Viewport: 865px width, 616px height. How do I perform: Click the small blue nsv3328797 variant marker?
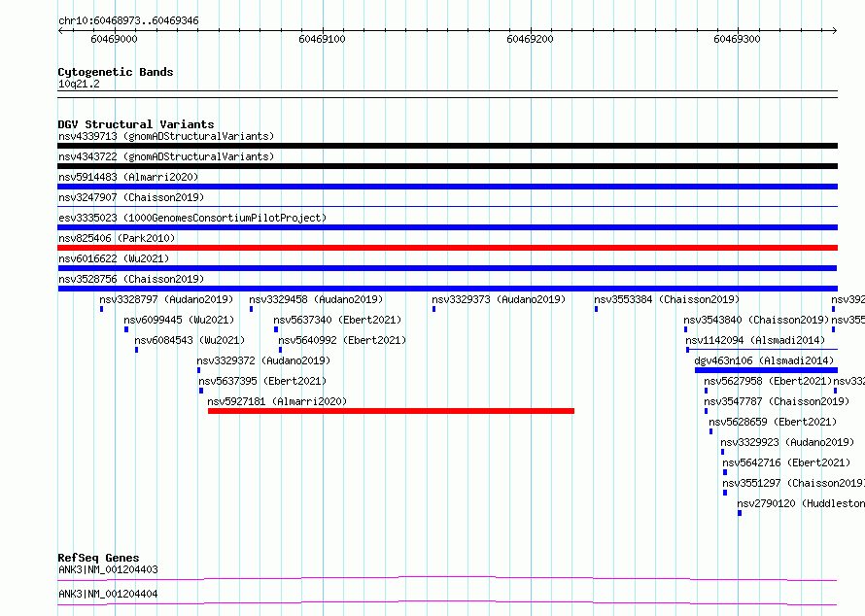tap(101, 309)
